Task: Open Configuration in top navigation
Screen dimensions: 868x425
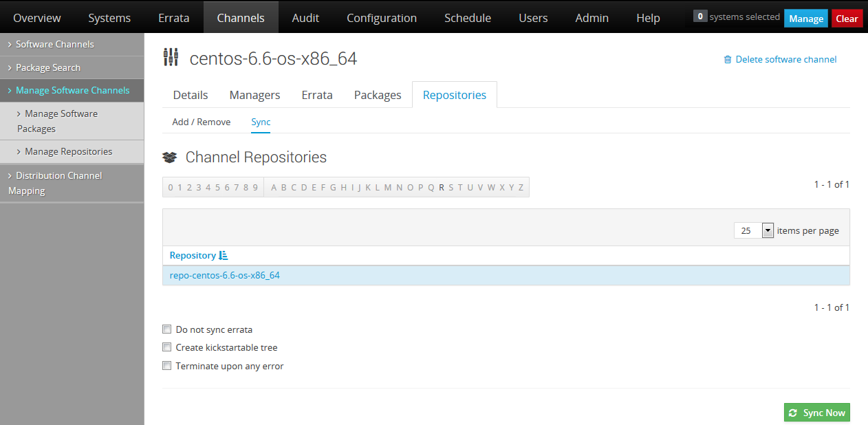Action: pyautogui.click(x=382, y=18)
